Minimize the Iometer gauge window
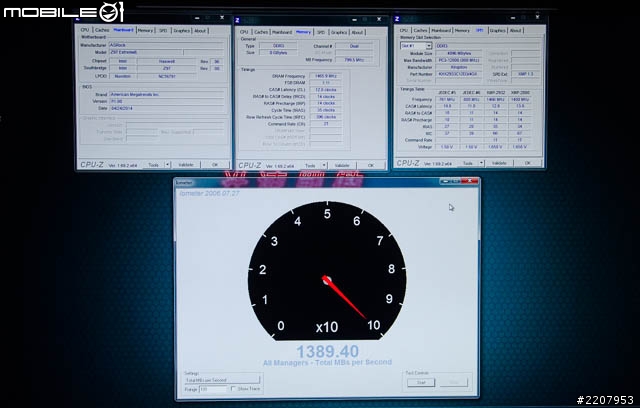The height and width of the screenshot is (408, 640). 445,181
